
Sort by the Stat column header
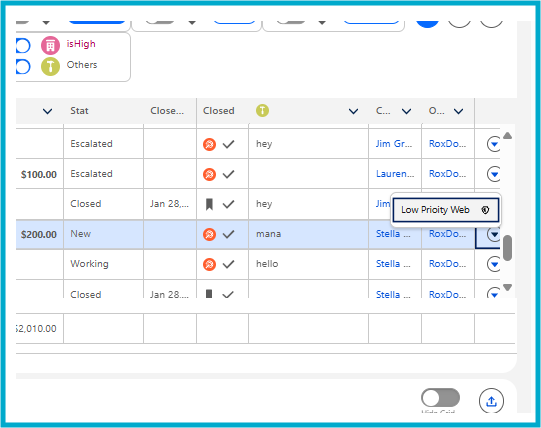pos(79,111)
